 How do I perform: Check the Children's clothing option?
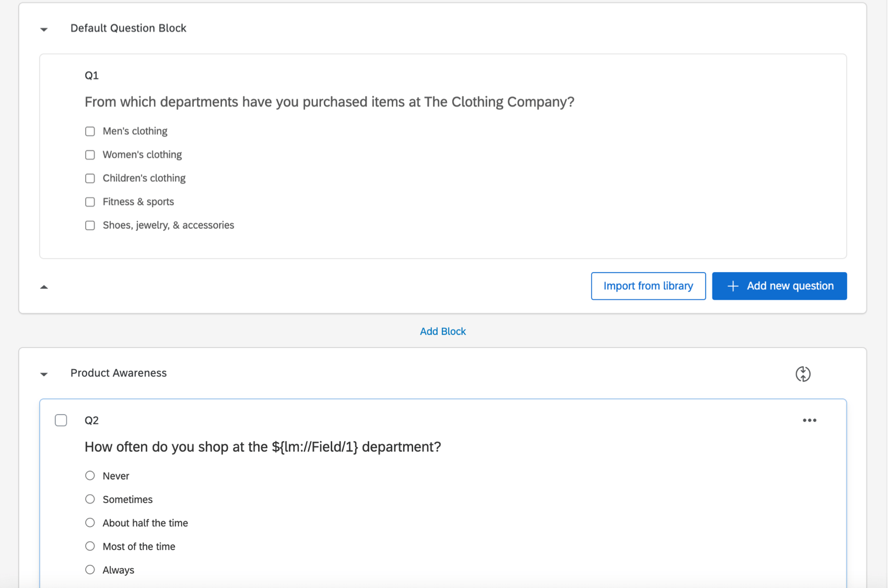pyautogui.click(x=90, y=178)
